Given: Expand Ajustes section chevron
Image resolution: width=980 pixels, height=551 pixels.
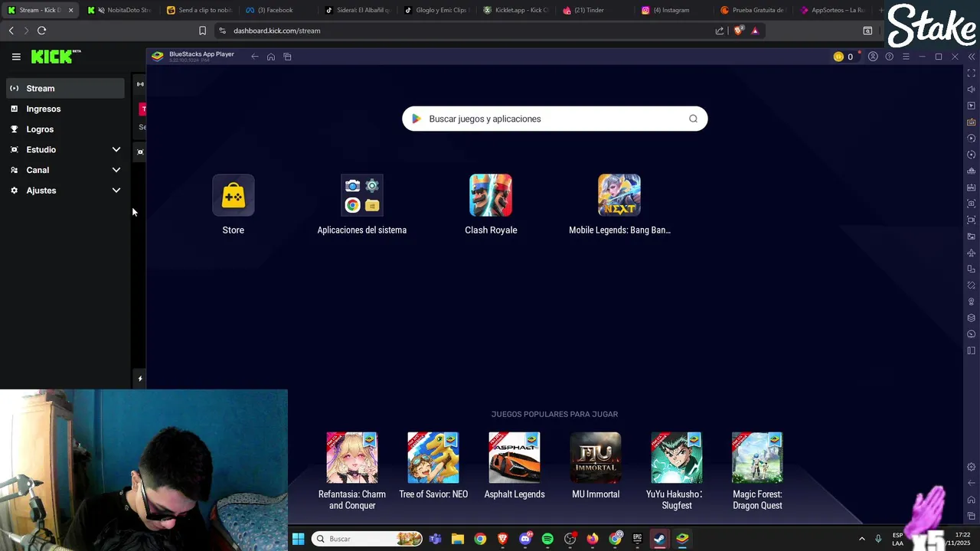Looking at the screenshot, I should [x=116, y=191].
